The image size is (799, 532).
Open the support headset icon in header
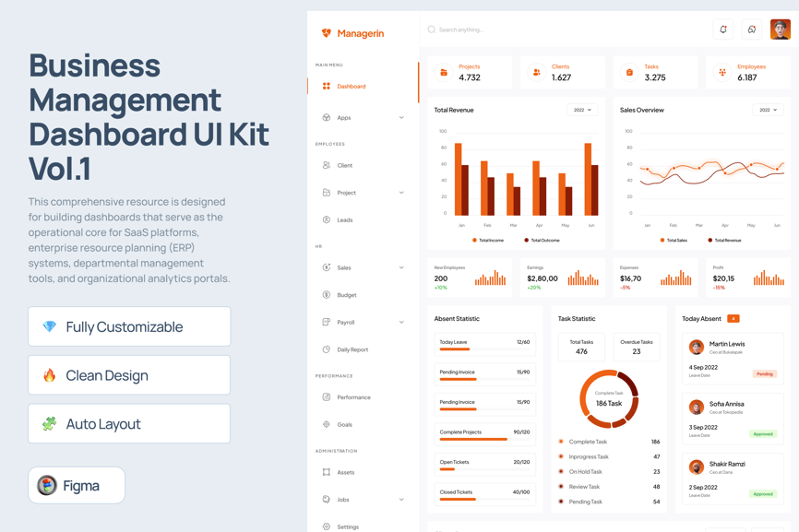point(752,30)
